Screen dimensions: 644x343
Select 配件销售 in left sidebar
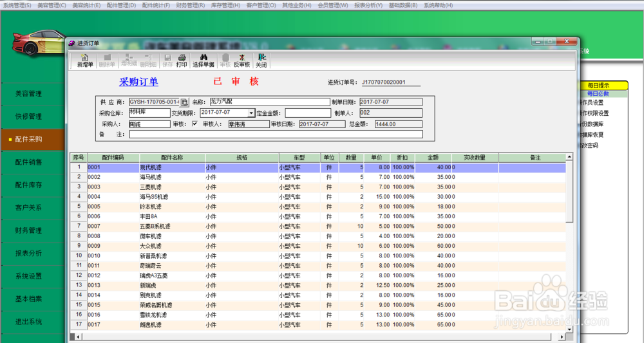point(32,162)
